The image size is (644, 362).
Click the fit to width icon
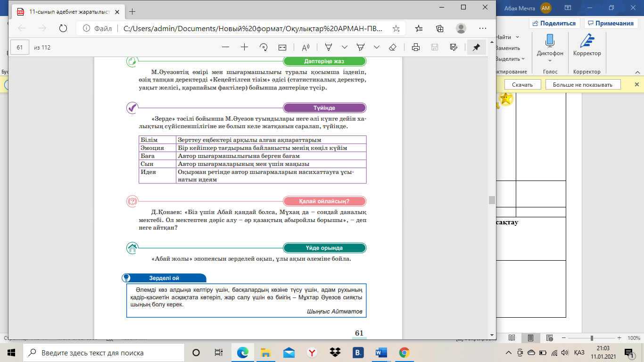tap(282, 47)
